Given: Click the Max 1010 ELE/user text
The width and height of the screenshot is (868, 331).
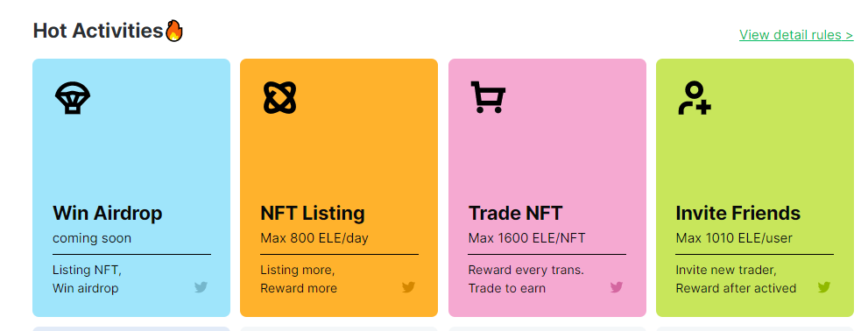Looking at the screenshot, I should tap(734, 238).
